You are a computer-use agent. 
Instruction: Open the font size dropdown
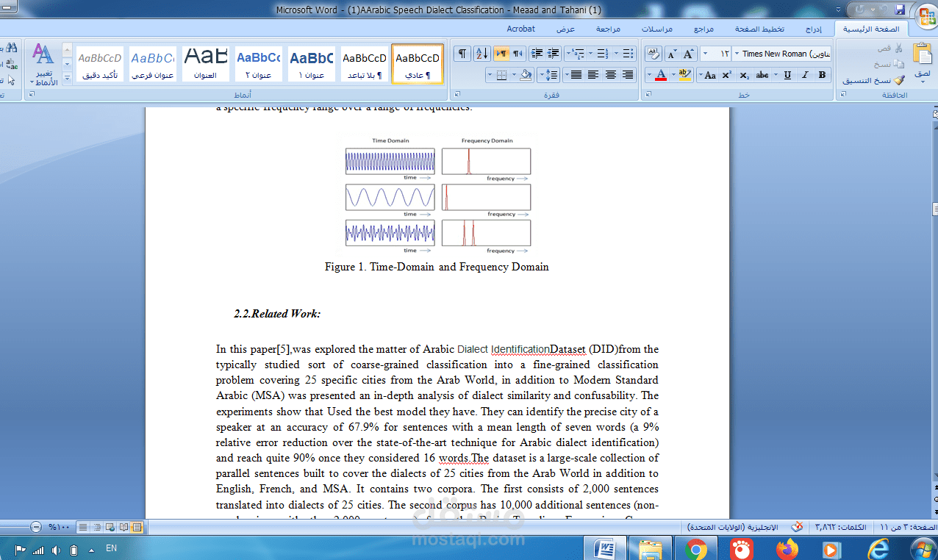[x=706, y=54]
